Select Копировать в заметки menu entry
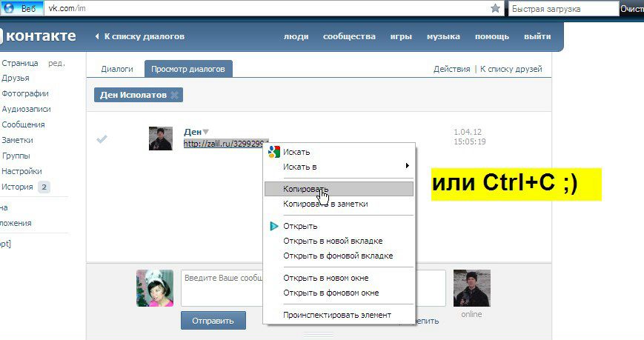 [339, 204]
